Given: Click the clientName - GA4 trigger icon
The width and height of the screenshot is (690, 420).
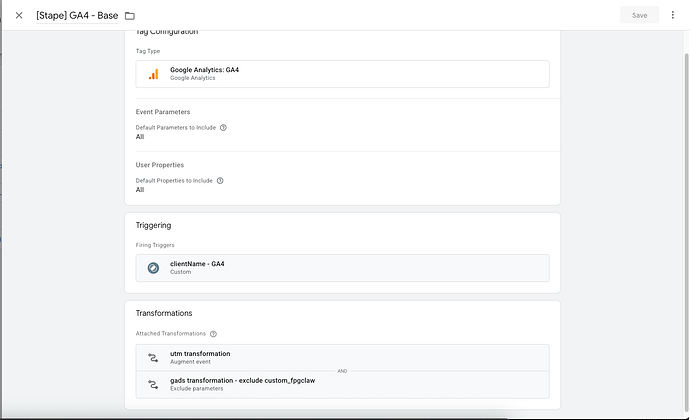Looking at the screenshot, I should click(x=153, y=268).
